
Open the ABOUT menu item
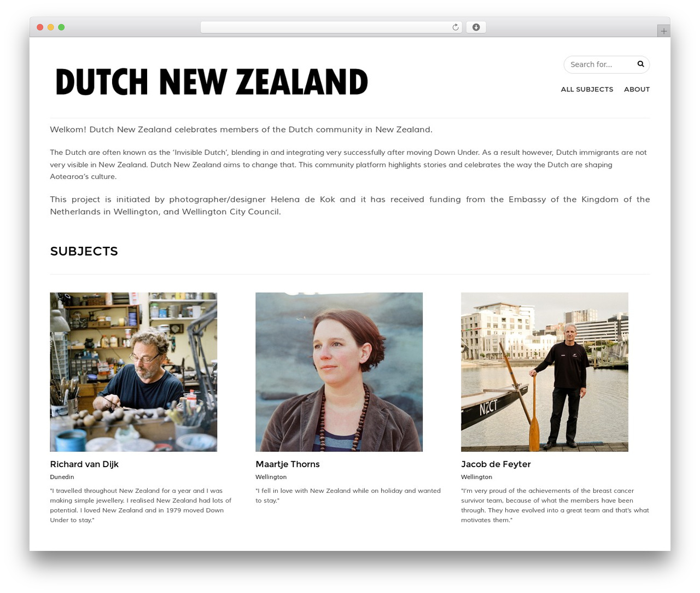(x=637, y=89)
